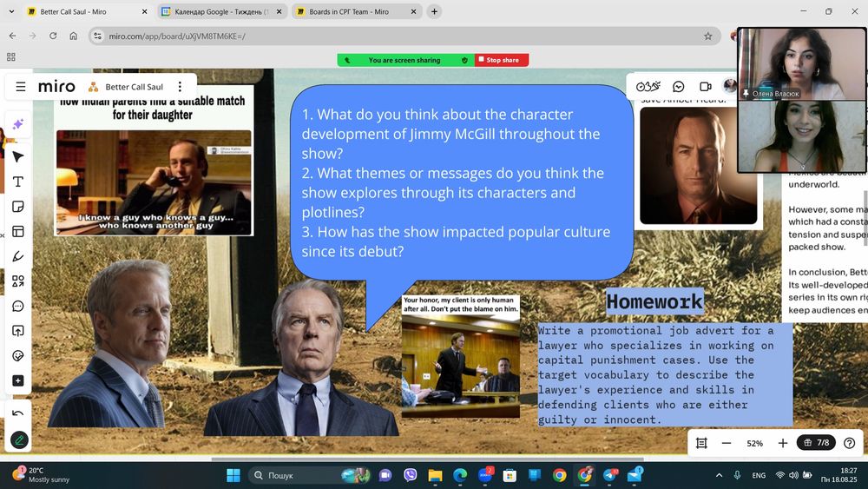Open File Explorer from taskbar
Image resolution: width=868 pixels, height=489 pixels.
[x=435, y=475]
